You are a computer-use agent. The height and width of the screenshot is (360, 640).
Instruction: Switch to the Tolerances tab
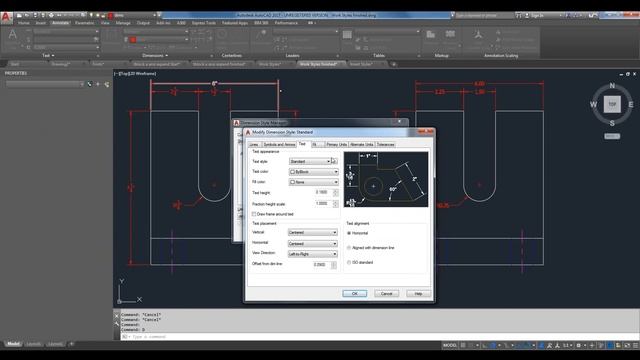386,144
